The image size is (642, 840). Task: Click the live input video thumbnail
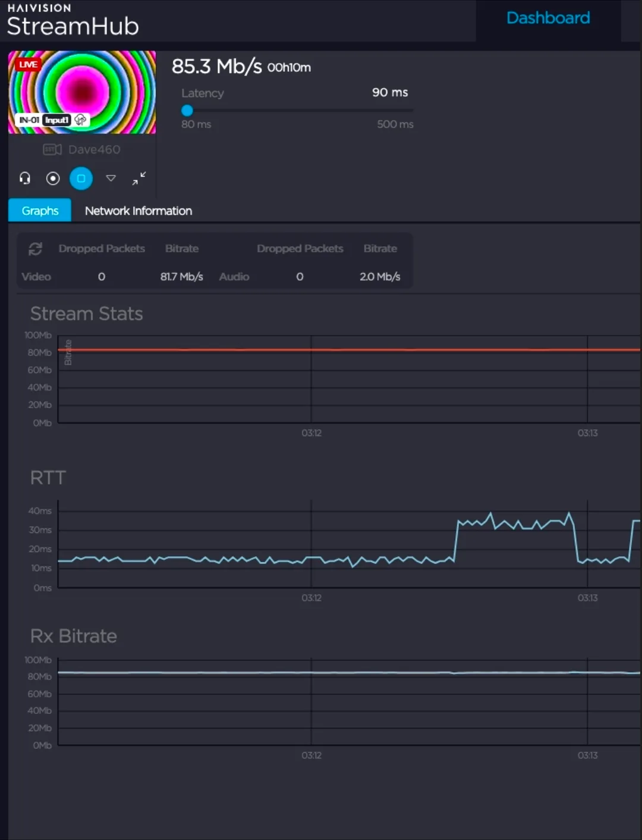click(82, 92)
